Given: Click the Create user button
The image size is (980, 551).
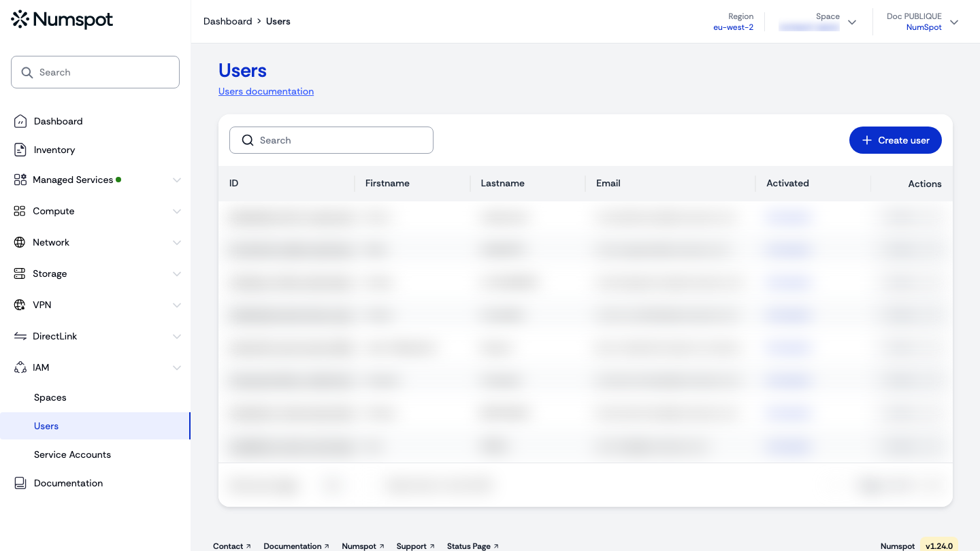Looking at the screenshot, I should [896, 140].
